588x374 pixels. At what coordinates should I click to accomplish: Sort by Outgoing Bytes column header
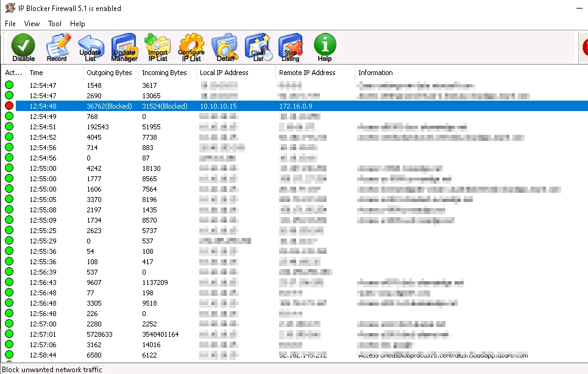(109, 73)
